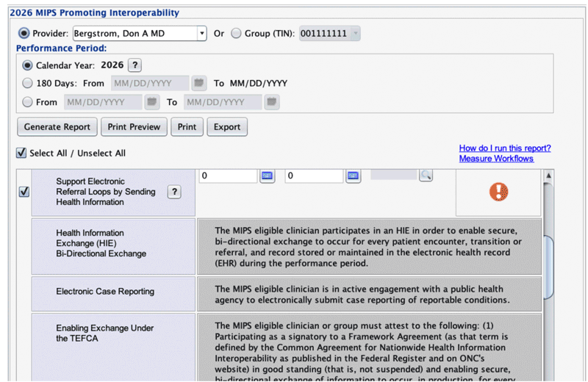The height and width of the screenshot is (382, 588).
Task: Open calendar picker for custom To date
Action: [x=272, y=102]
